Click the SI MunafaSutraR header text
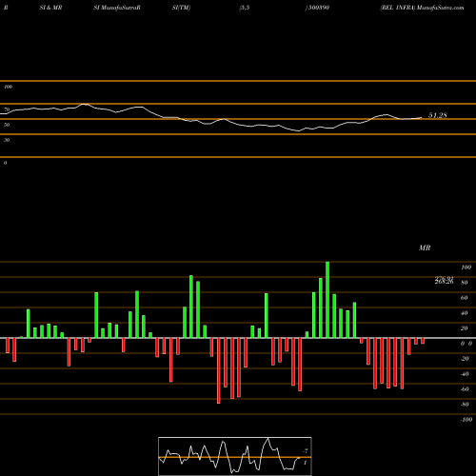 click(117, 8)
